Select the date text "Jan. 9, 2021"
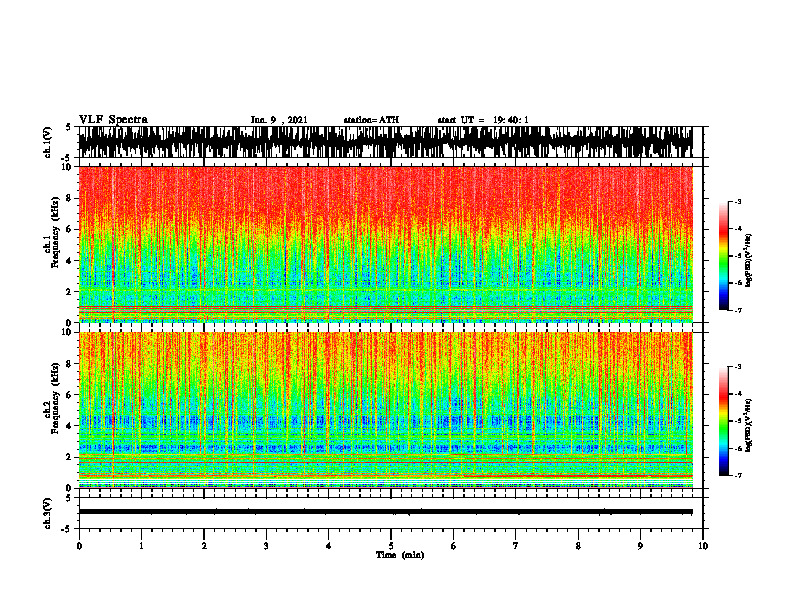792x612 pixels. coord(279,120)
